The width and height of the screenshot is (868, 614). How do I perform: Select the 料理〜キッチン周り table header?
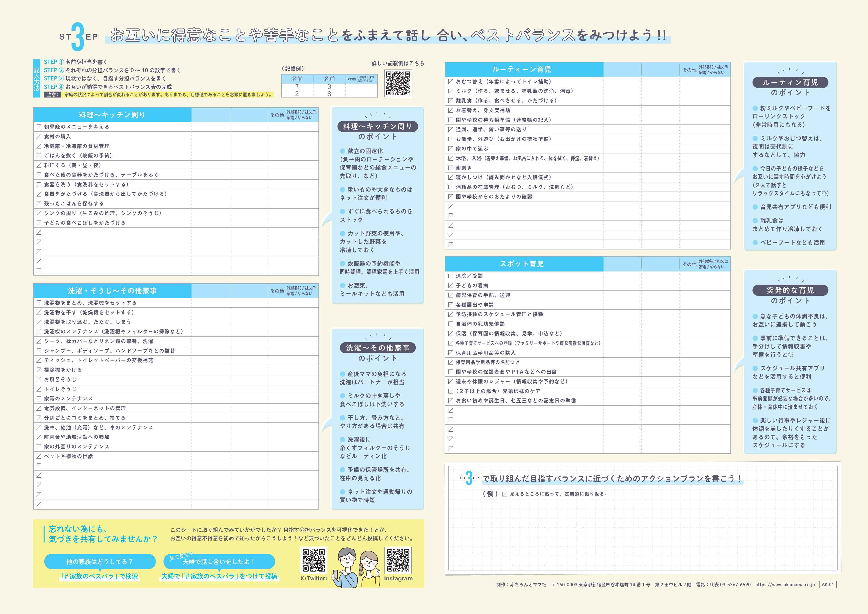tap(112, 115)
